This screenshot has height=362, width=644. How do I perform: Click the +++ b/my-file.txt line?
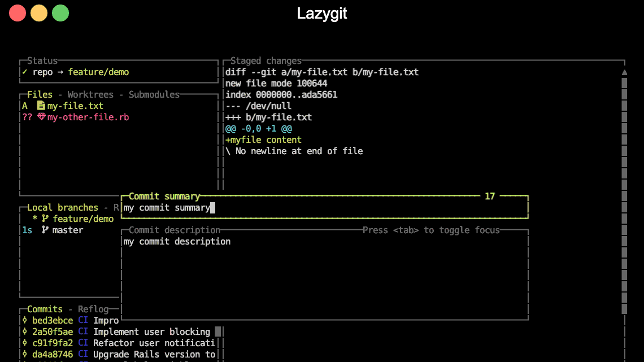click(x=268, y=117)
